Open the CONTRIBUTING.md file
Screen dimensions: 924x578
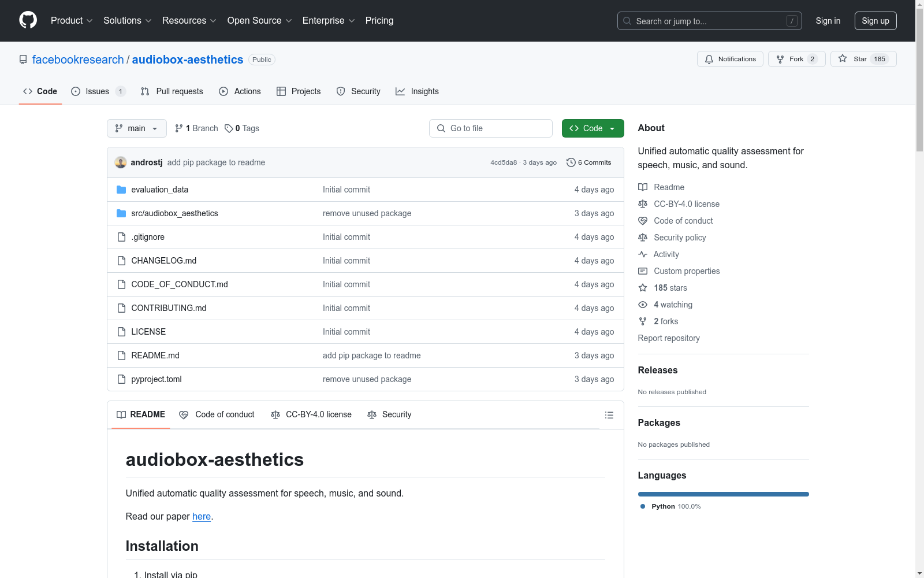click(169, 308)
